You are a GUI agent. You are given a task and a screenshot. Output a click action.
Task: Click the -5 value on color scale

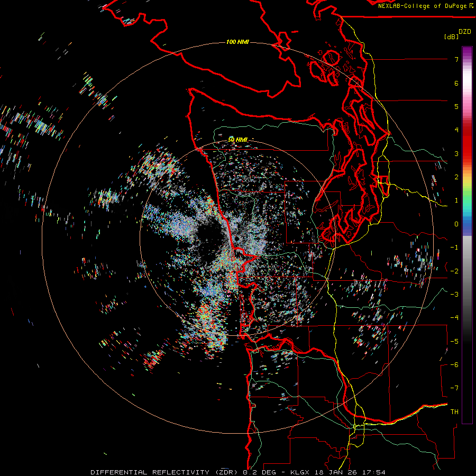[454, 342]
